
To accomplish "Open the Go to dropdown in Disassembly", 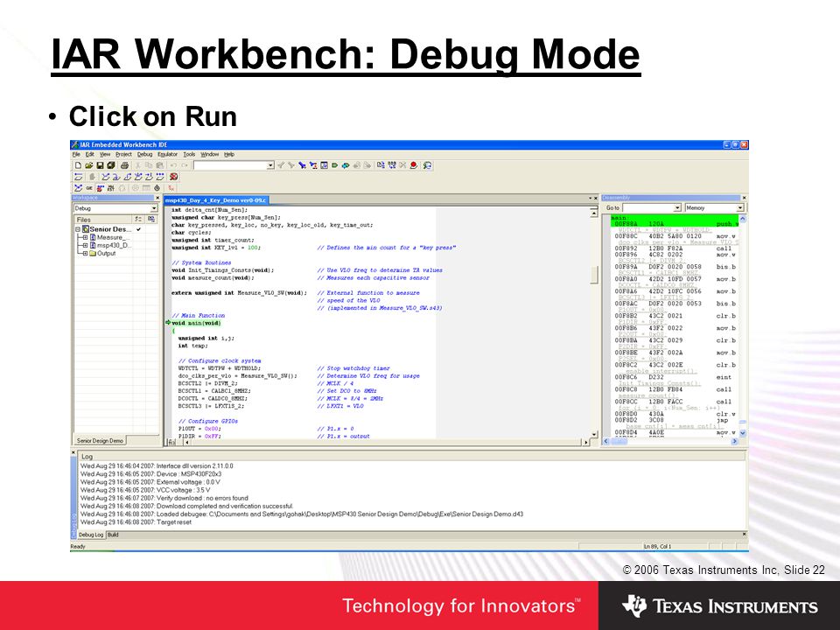I will pos(677,208).
